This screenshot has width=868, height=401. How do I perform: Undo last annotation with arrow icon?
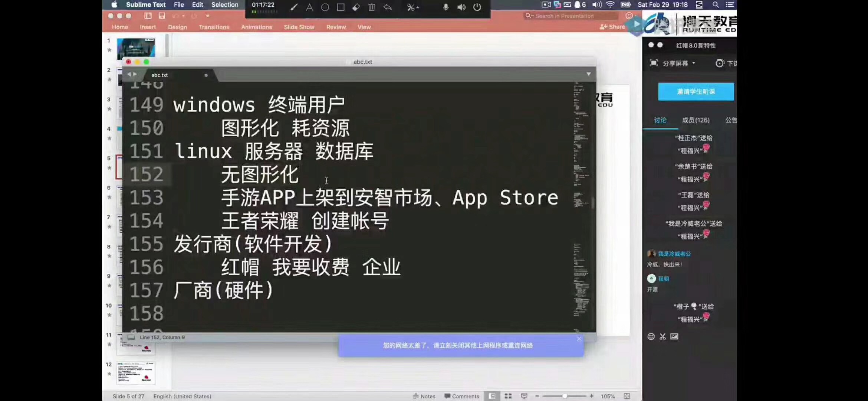click(x=388, y=7)
